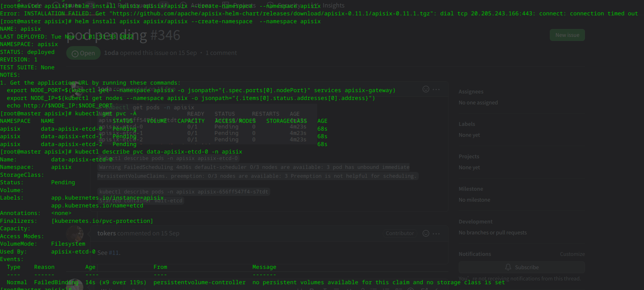
Task: Click the 'export NODE_PORT' command line
Action: [201, 90]
